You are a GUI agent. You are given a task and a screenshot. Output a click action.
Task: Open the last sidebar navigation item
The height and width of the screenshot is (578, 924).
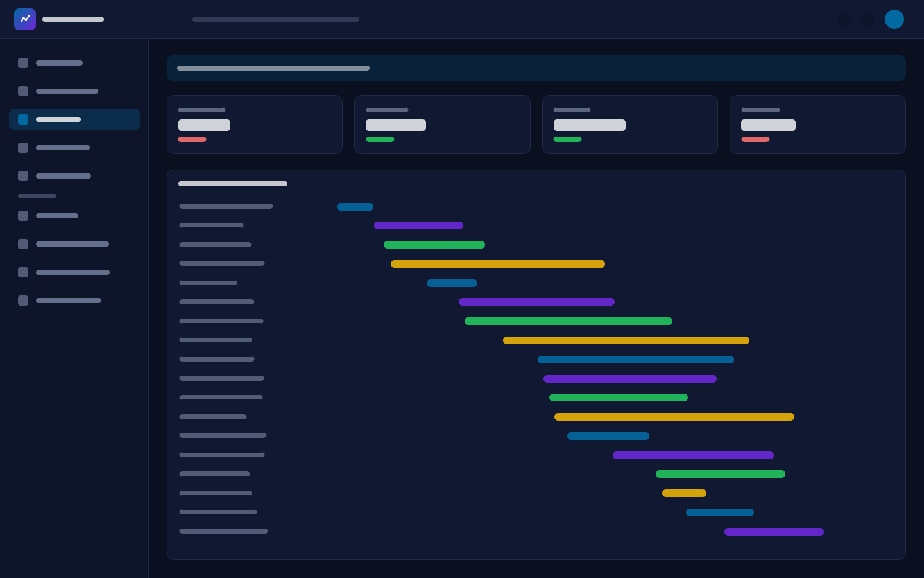[74, 301]
